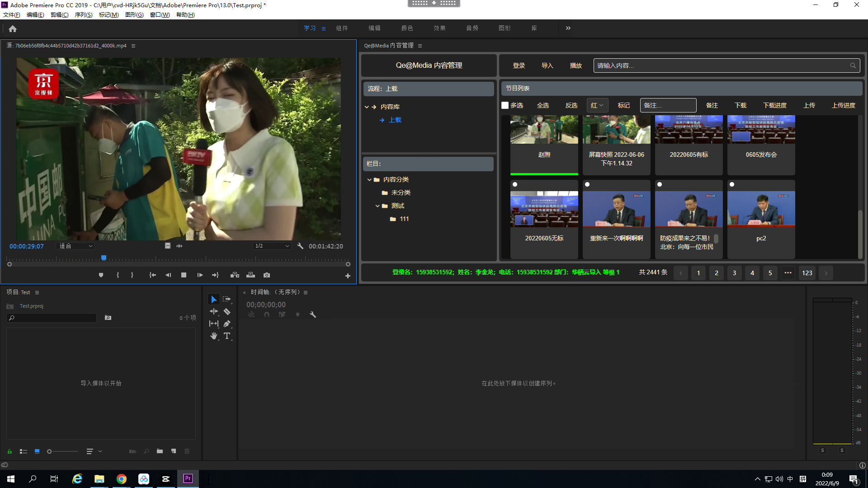Toggle project write-lock green icon
The height and width of the screenshot is (488, 868).
coord(9,451)
